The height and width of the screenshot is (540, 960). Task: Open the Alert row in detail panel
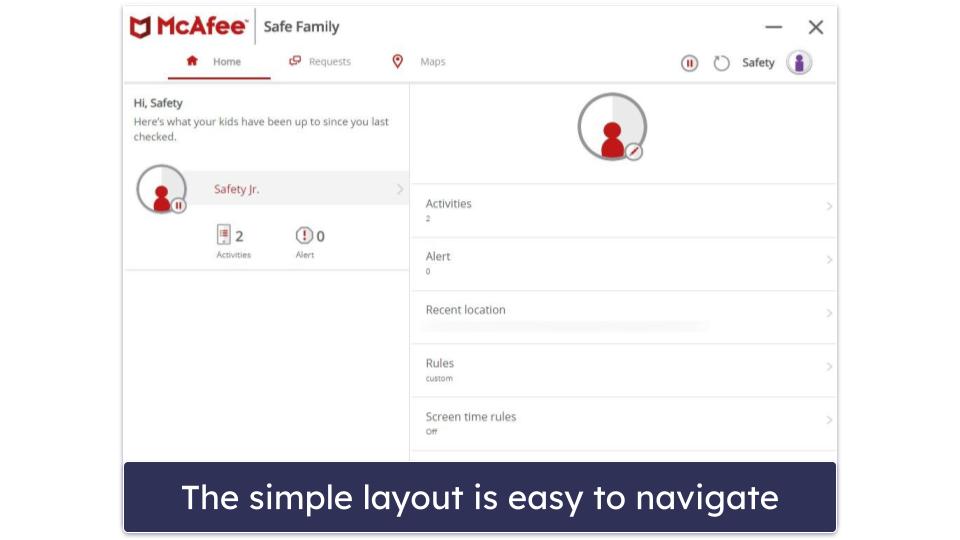click(x=623, y=264)
